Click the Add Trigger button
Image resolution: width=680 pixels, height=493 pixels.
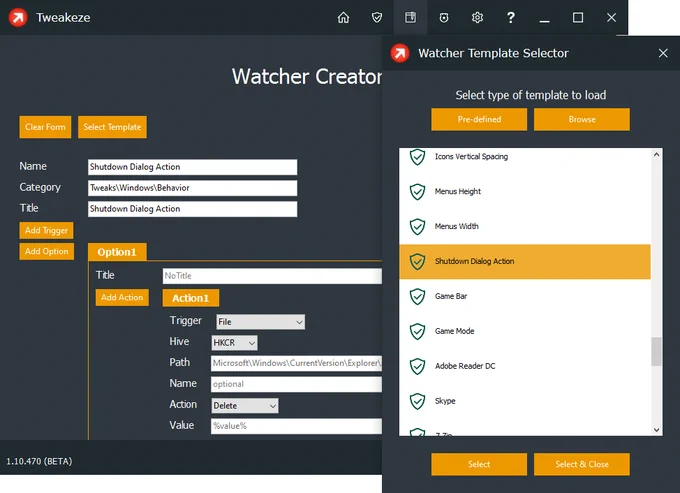[46, 230]
